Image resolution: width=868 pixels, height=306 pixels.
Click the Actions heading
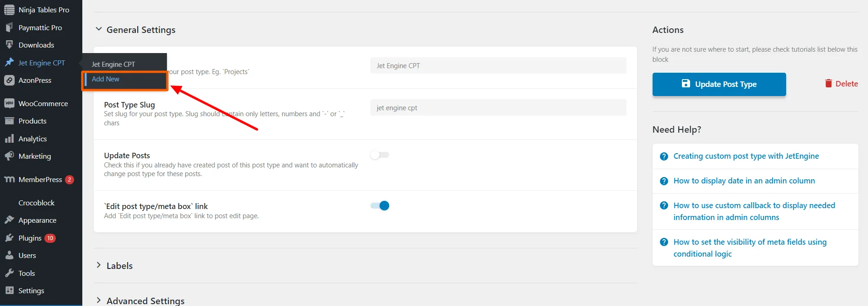click(x=668, y=30)
